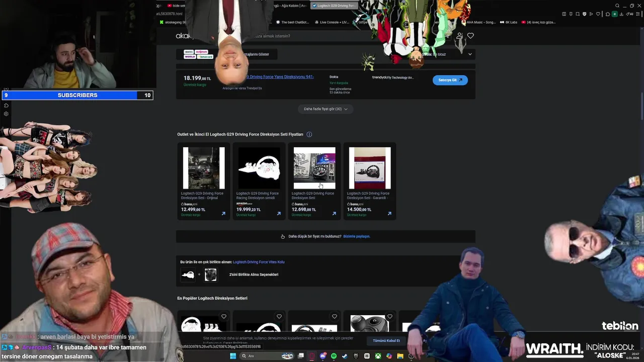
Task: Click the trendyol/Fly Technology seller name
Action: [393, 77]
